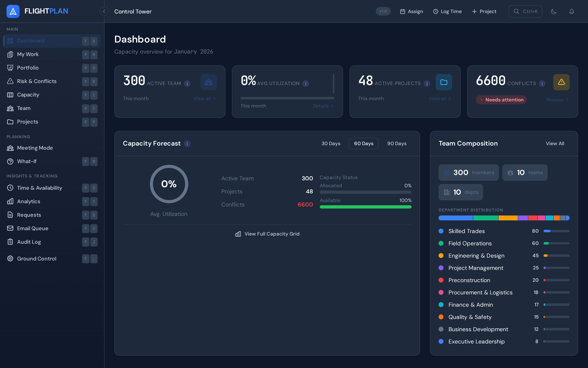Click the Avg Utilization card progress bar
The width and height of the screenshot is (588, 368).
pos(287,98)
